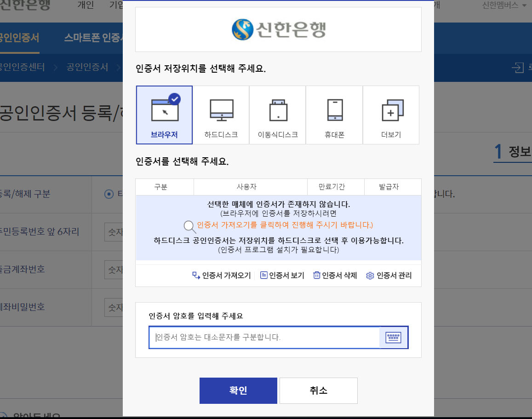Image resolution: width=532 pixels, height=419 pixels.
Task: Click the magnifier icon beside the orange guidance
Action: pyautogui.click(x=189, y=227)
